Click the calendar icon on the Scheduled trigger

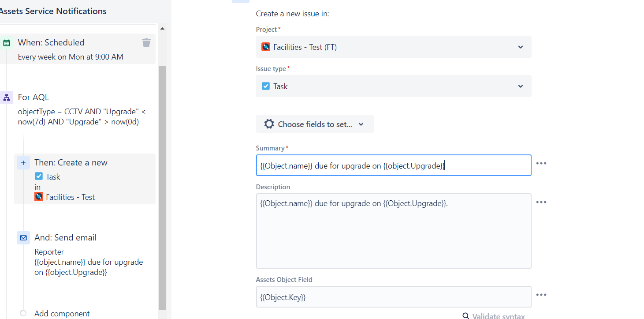click(6, 42)
